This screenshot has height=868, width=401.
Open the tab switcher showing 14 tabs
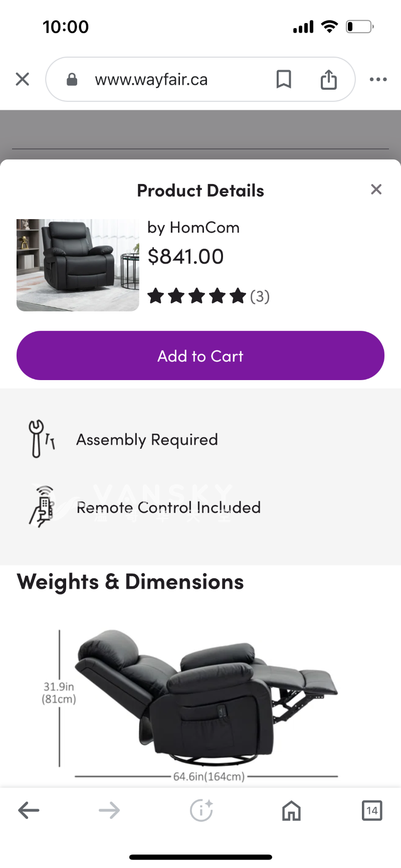[x=371, y=810]
